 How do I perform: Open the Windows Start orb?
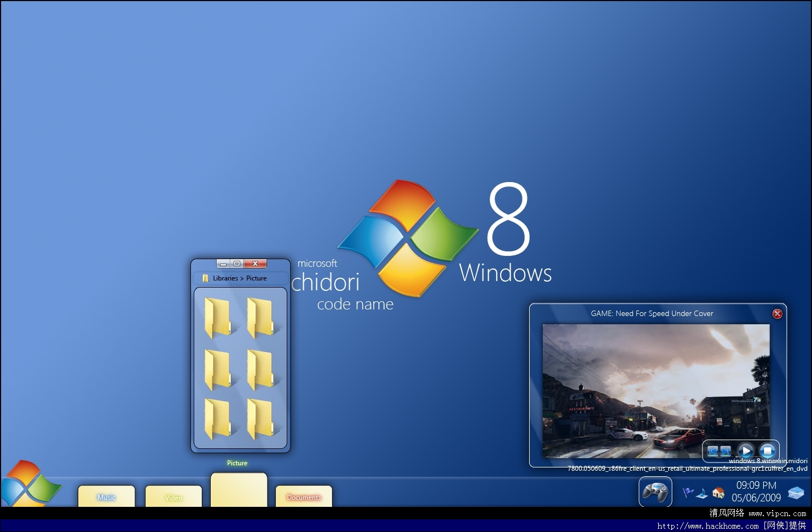30,484
